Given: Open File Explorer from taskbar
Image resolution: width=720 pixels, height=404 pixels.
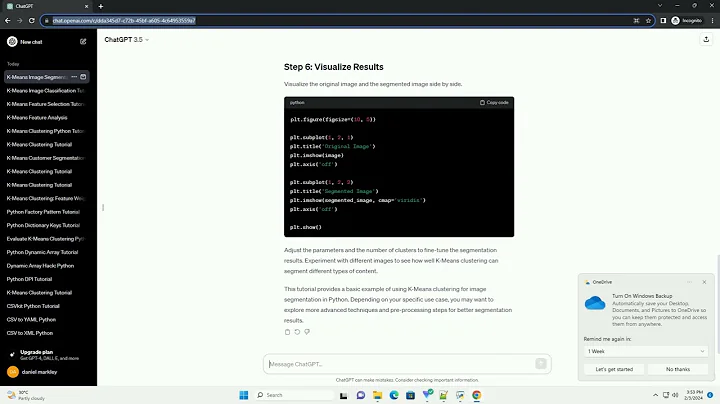Looking at the screenshot, I should click(377, 395).
